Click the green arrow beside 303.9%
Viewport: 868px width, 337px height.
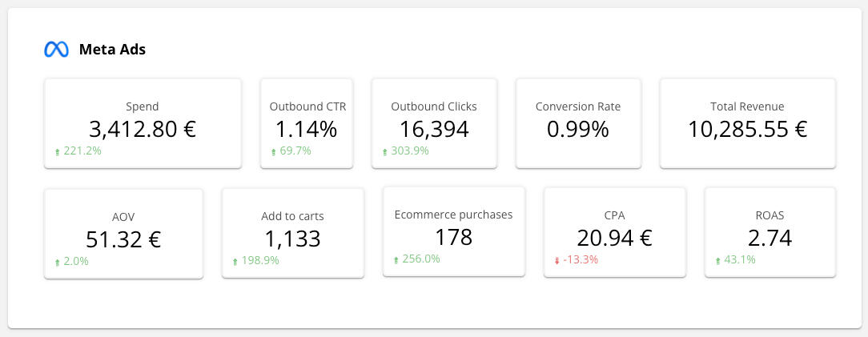[384, 151]
